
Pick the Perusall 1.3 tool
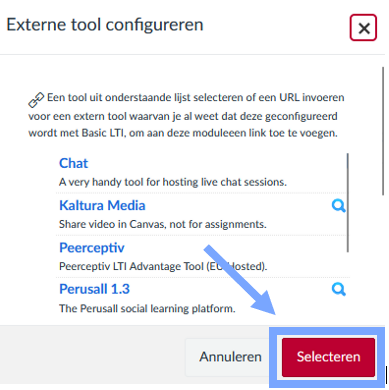point(94,289)
